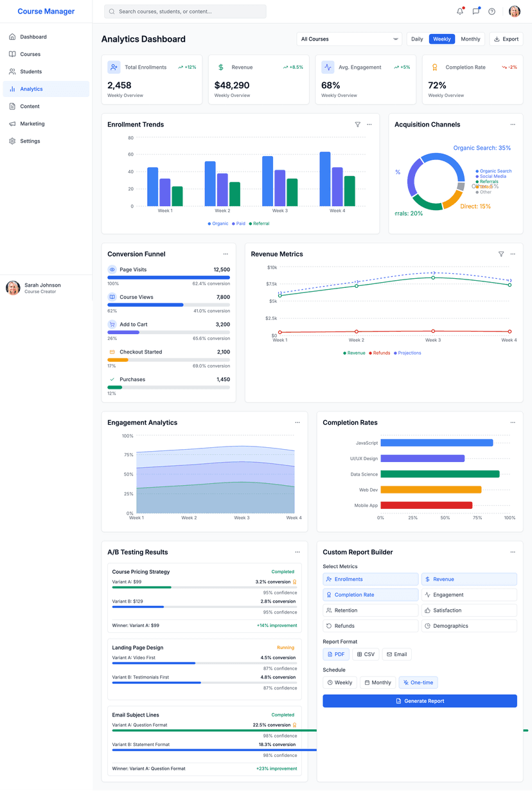The height and width of the screenshot is (791, 532).
Task: Click the filter icon on Revenue Metrics
Action: [501, 254]
